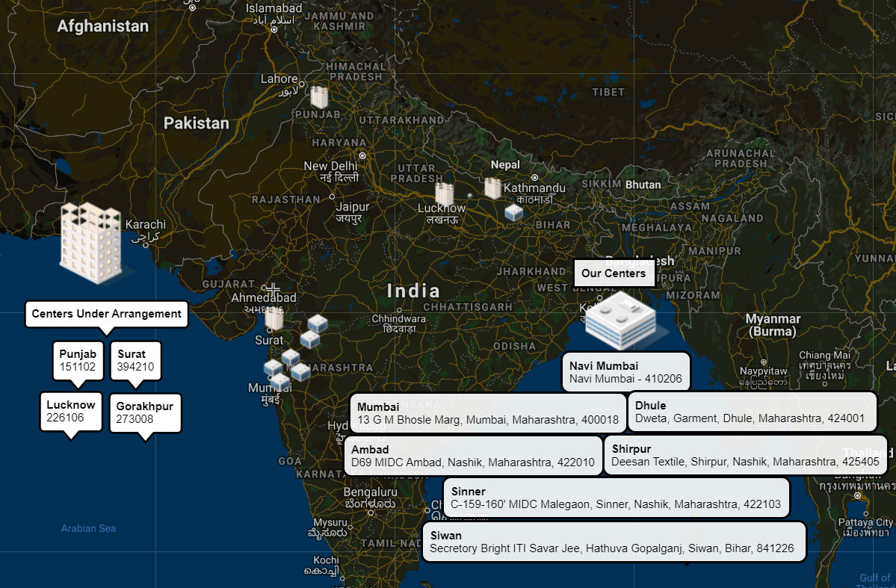
Task: Select the Ambad D69 MIDC address card
Action: click(472, 456)
